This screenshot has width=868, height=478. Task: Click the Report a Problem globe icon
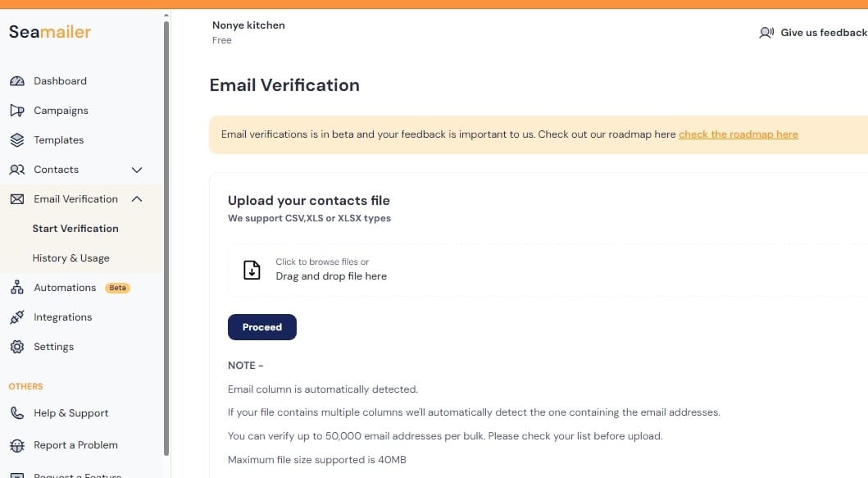(17, 445)
